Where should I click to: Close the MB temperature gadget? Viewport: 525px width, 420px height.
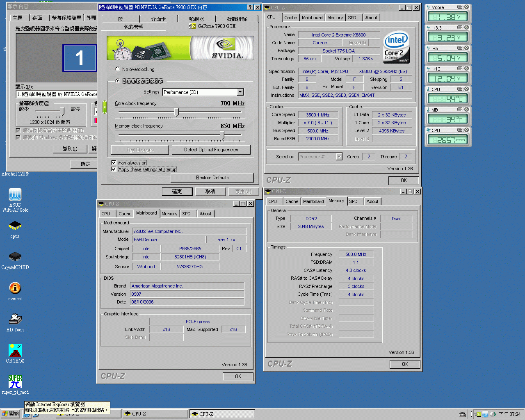(466, 110)
